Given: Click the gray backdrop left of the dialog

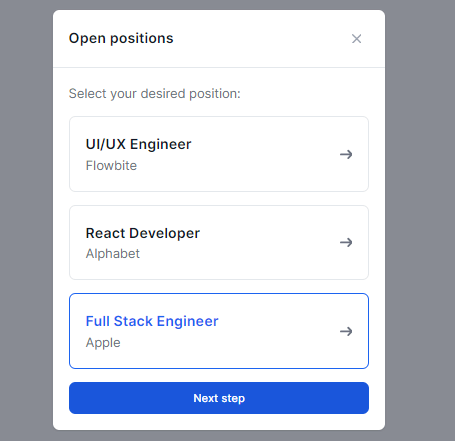Looking at the screenshot, I should tap(26, 220).
